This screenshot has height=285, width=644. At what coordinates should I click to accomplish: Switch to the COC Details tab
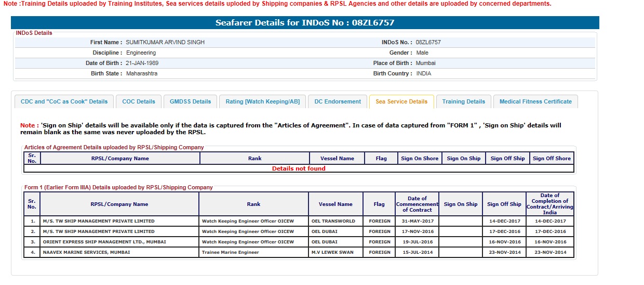coord(138,101)
